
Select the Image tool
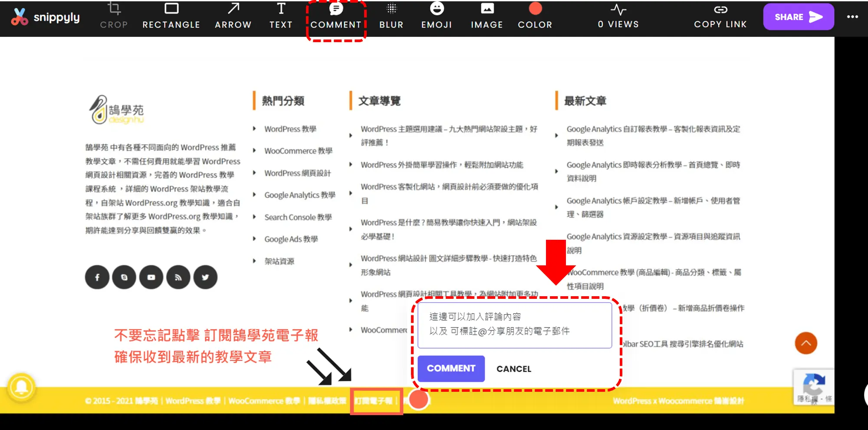coord(487,15)
